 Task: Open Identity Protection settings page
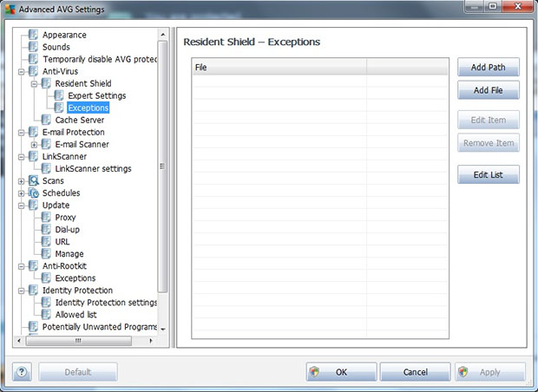click(106, 303)
